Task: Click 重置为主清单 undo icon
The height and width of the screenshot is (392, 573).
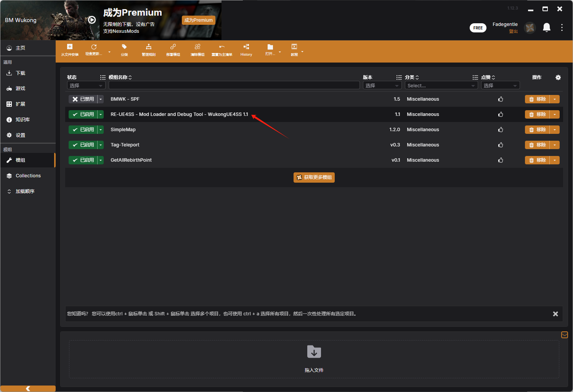Action: point(222,47)
